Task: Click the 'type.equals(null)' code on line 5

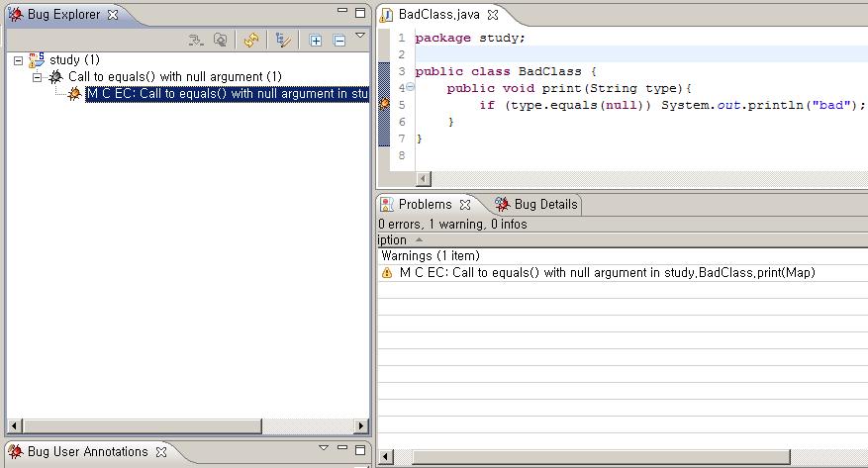Action: click(577, 105)
